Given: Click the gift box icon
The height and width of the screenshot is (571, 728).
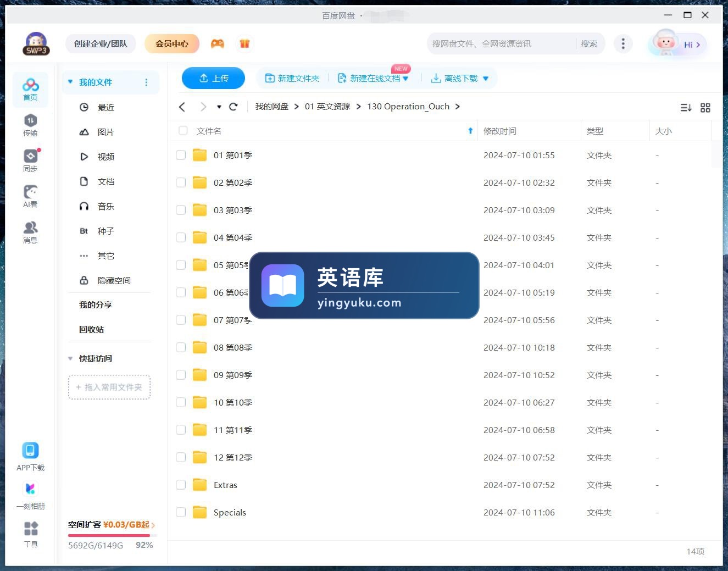Looking at the screenshot, I should tap(244, 43).
